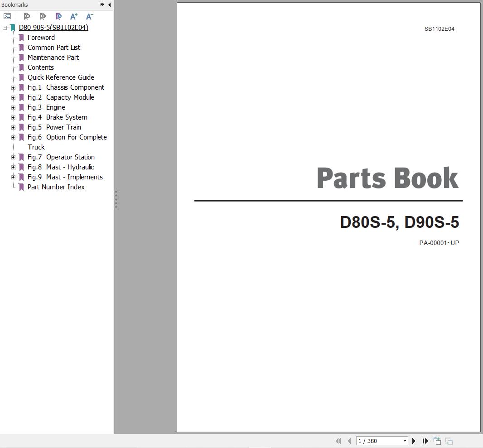Click the Foreword bookmark ribbon icon
This screenshot has width=483, height=448.
(x=21, y=38)
